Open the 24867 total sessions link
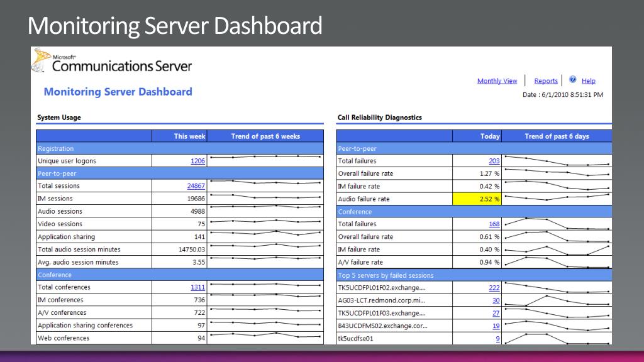Viewport: 644px width, 362px height. pyautogui.click(x=196, y=186)
